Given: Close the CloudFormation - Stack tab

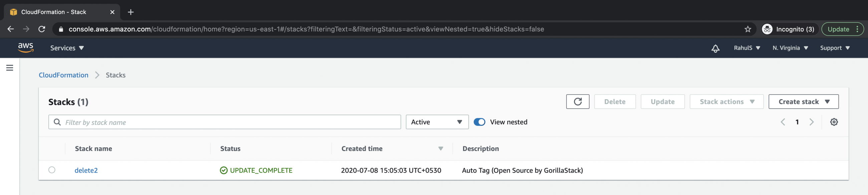Looking at the screenshot, I should pyautogui.click(x=112, y=12).
